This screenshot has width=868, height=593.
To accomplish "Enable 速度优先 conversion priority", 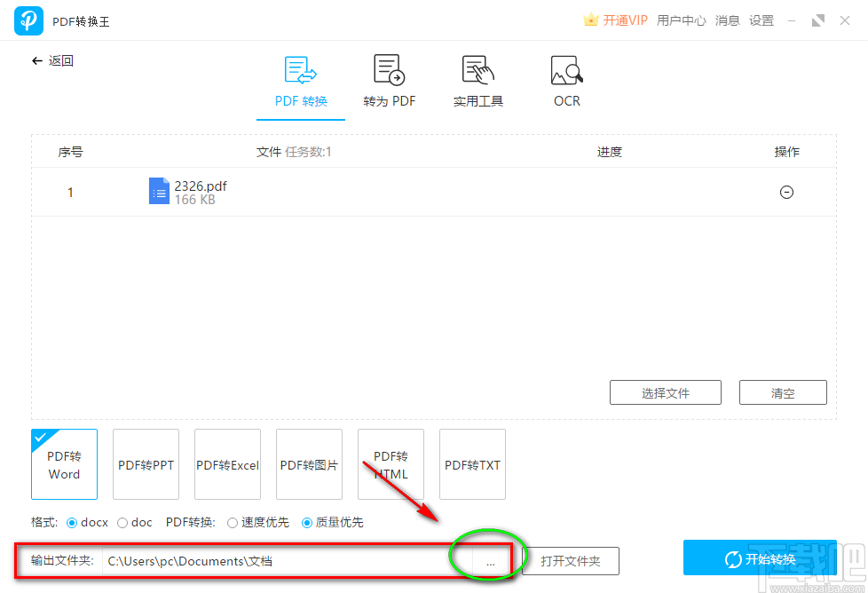I will pyautogui.click(x=231, y=523).
